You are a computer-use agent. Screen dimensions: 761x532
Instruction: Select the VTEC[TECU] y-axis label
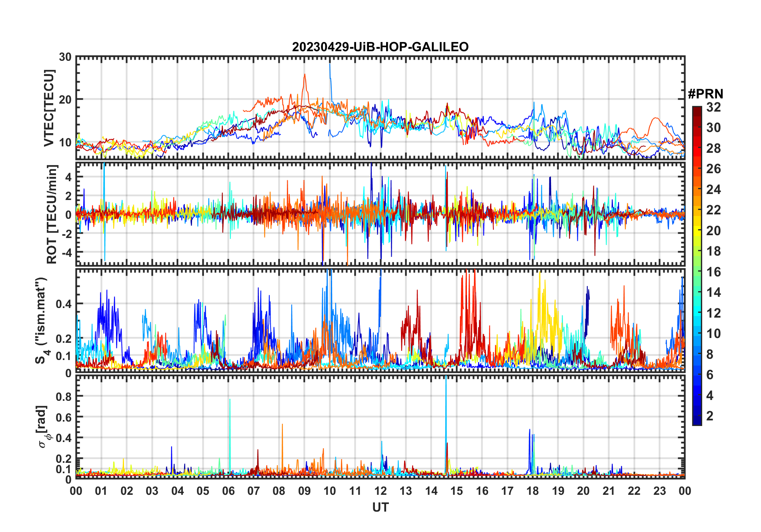tap(49, 108)
